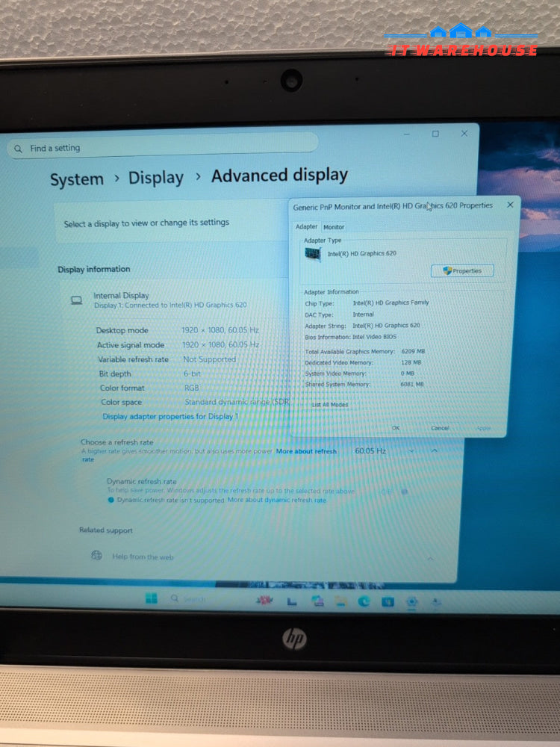
Task: Open Display adapter properties for Display 1 link
Action: point(170,416)
